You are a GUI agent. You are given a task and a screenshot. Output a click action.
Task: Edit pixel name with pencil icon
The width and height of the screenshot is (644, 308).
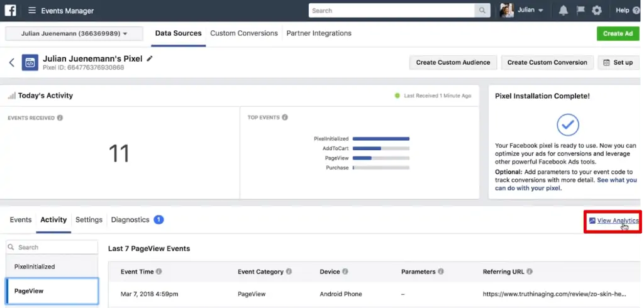[150, 58]
